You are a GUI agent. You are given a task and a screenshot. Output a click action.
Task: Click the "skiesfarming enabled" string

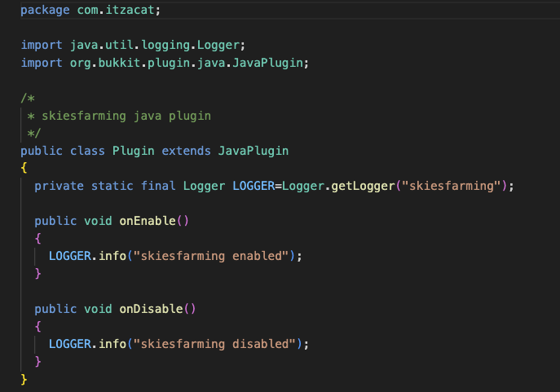click(214, 256)
